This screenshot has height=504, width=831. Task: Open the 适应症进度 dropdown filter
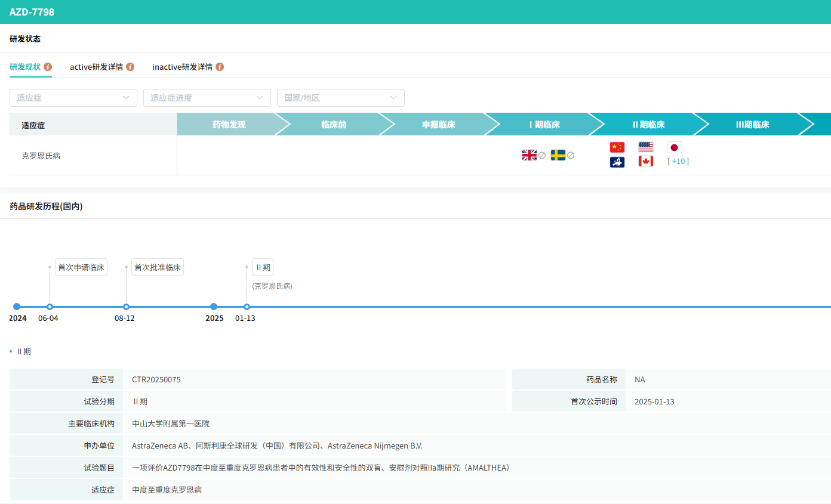point(207,98)
